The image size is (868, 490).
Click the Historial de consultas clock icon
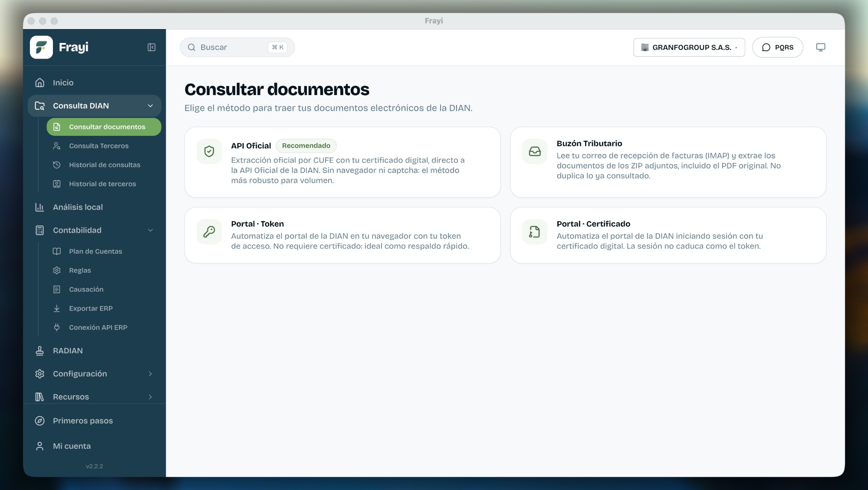56,165
